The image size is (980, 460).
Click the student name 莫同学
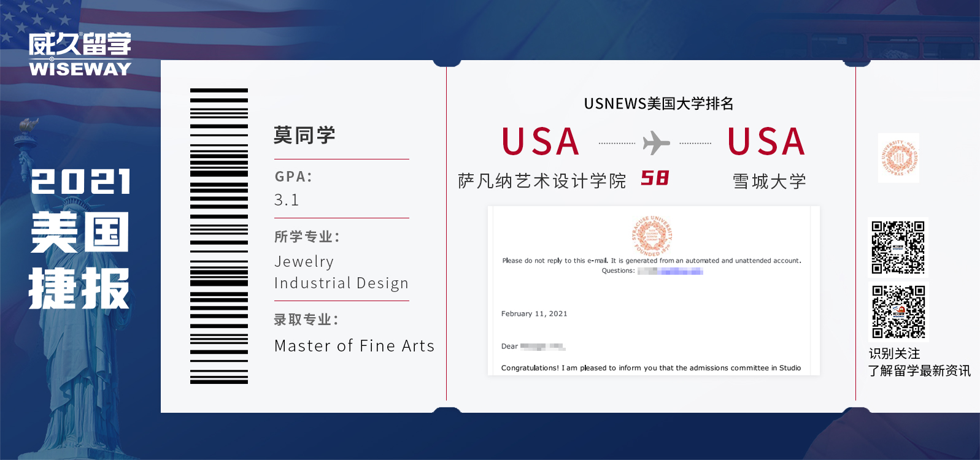304,135
